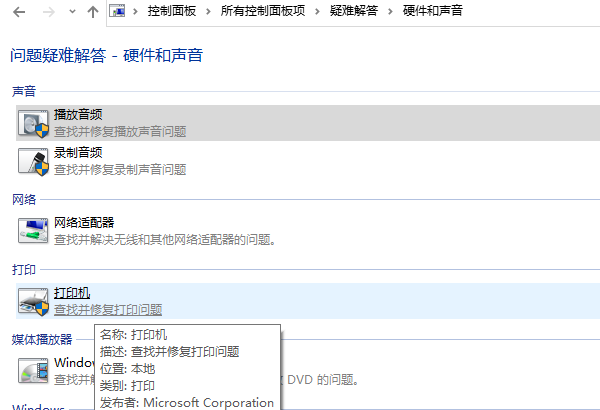This screenshot has width=600, height=410.
Task: Click the 网络 section heading
Action: (x=24, y=199)
